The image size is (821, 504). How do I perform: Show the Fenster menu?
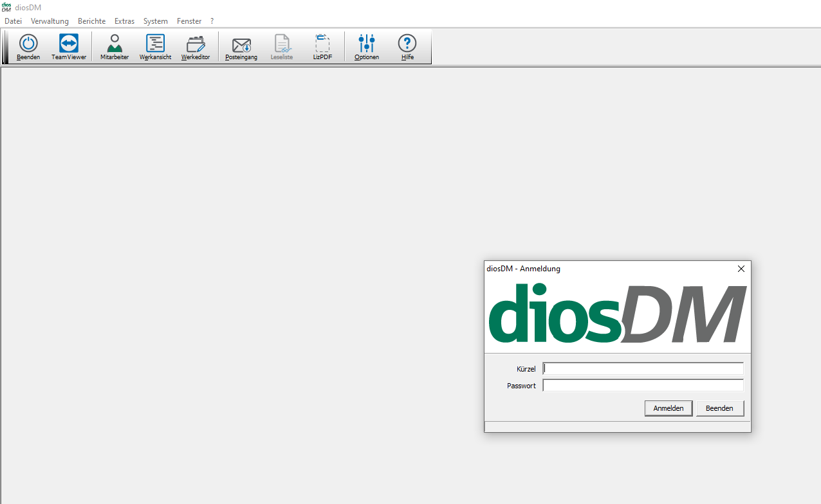click(189, 21)
